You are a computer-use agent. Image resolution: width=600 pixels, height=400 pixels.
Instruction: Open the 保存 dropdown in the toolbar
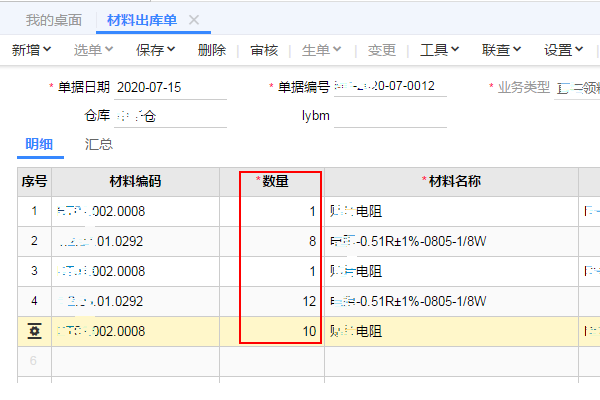click(x=156, y=49)
